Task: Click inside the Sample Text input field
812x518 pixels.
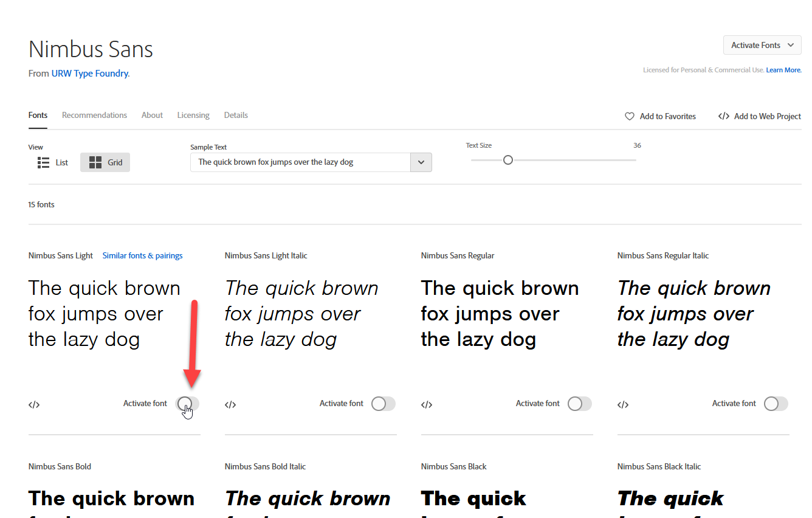Action: tap(301, 162)
